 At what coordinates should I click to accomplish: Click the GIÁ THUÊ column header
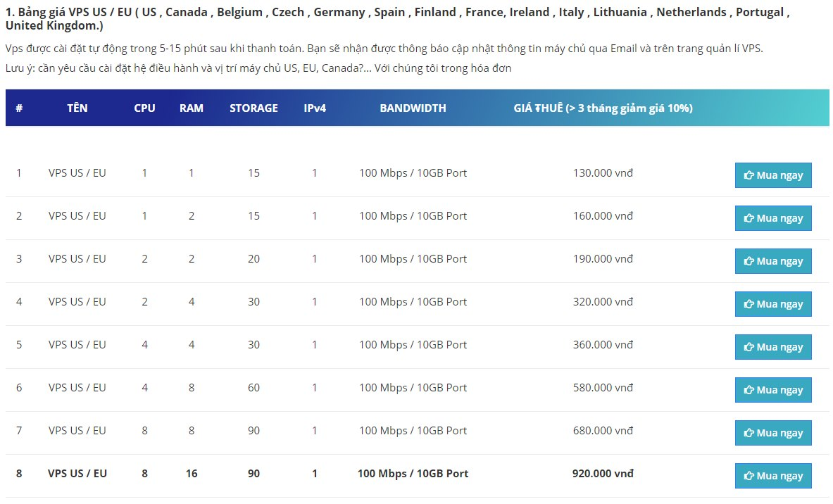pos(603,108)
